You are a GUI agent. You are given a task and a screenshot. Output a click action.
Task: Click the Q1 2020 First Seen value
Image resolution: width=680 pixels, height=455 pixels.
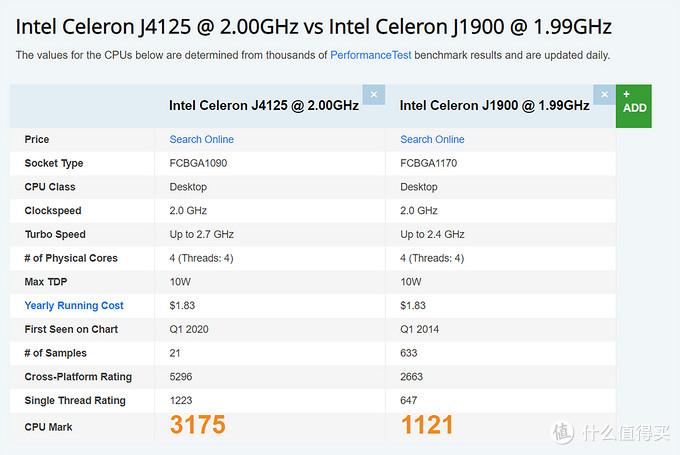point(191,329)
